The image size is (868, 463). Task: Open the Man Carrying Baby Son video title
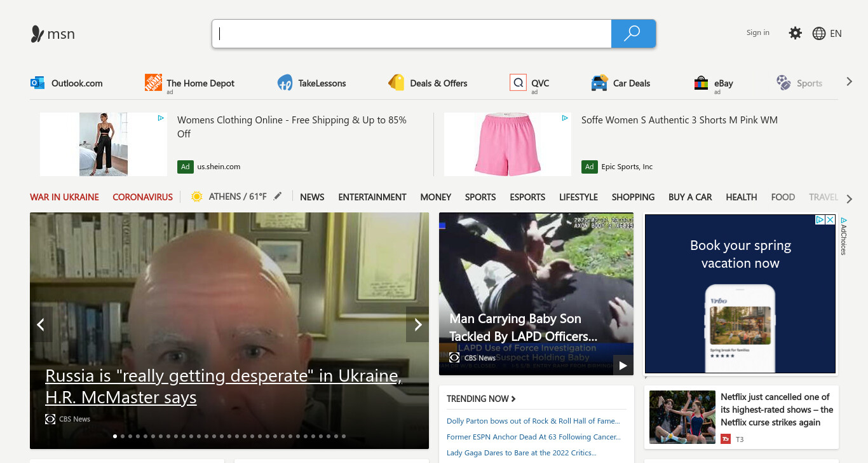pyautogui.click(x=524, y=328)
